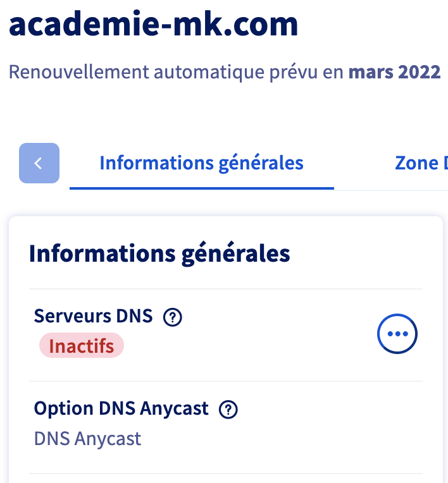Switch to the Zone DNS tab

pyautogui.click(x=420, y=163)
